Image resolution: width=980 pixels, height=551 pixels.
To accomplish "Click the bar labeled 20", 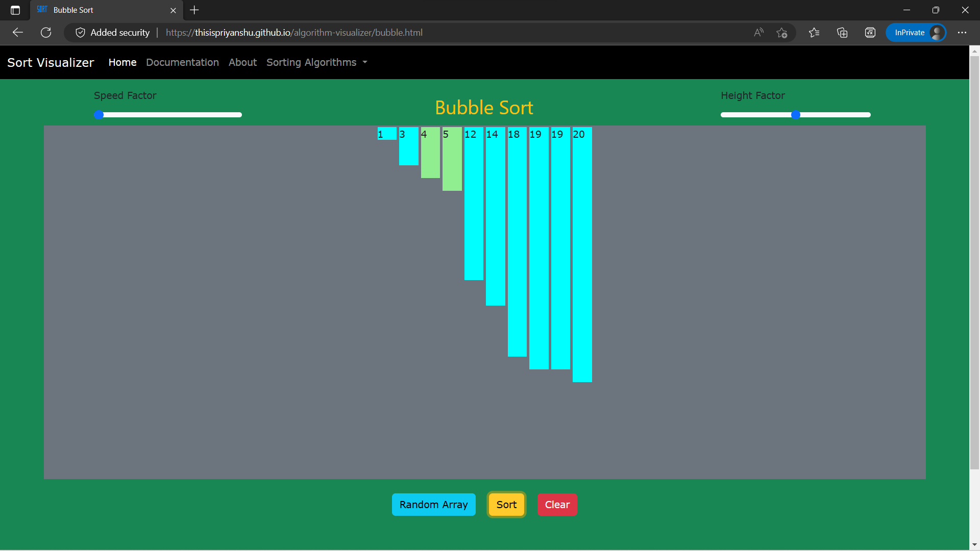I will pyautogui.click(x=582, y=255).
